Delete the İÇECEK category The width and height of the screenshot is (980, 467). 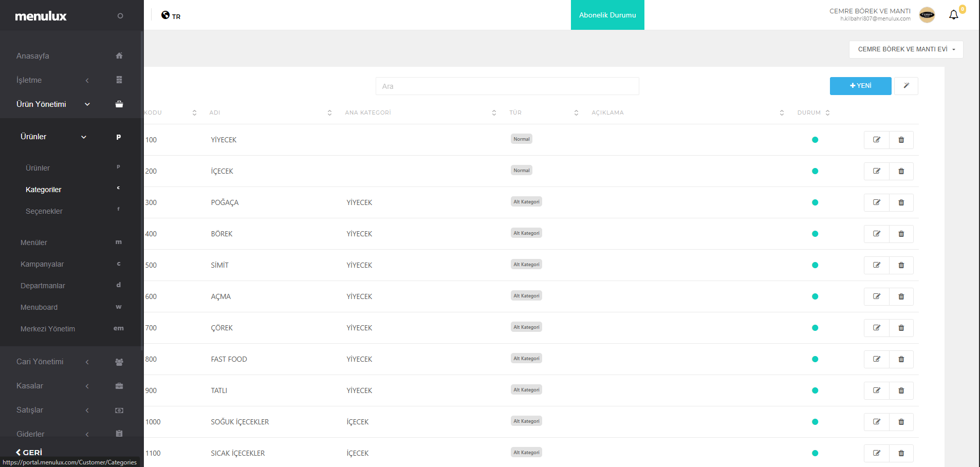pyautogui.click(x=901, y=171)
